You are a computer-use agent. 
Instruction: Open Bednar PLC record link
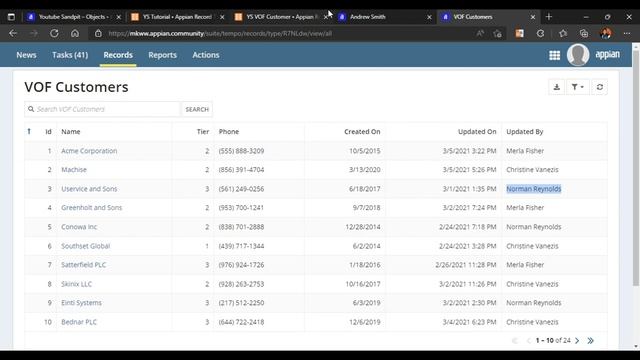pos(79,322)
